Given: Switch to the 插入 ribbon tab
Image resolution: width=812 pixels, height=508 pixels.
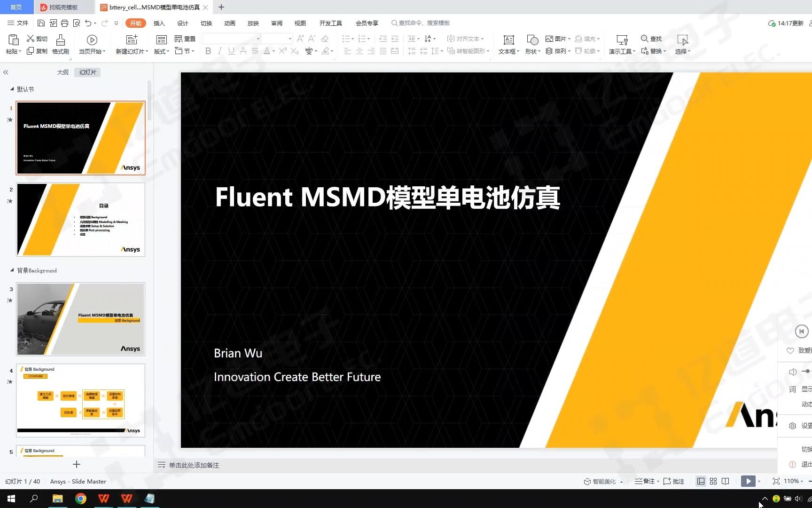Looking at the screenshot, I should pos(159,23).
